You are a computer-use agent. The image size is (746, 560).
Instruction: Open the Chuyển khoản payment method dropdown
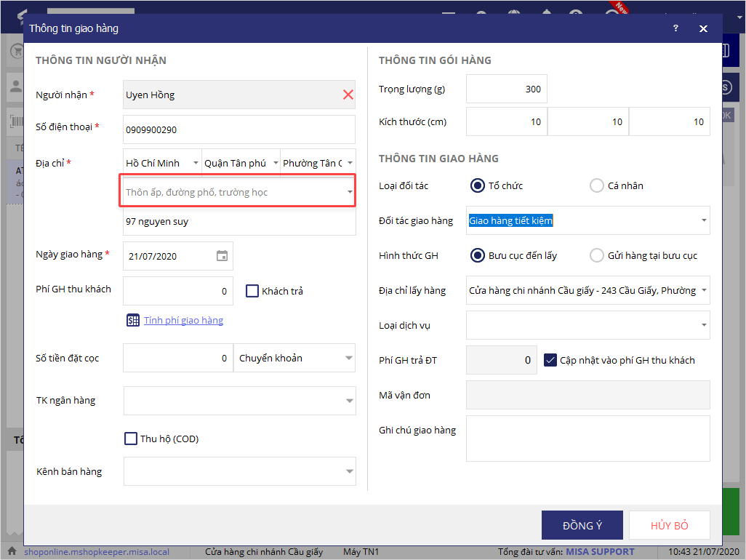348,358
